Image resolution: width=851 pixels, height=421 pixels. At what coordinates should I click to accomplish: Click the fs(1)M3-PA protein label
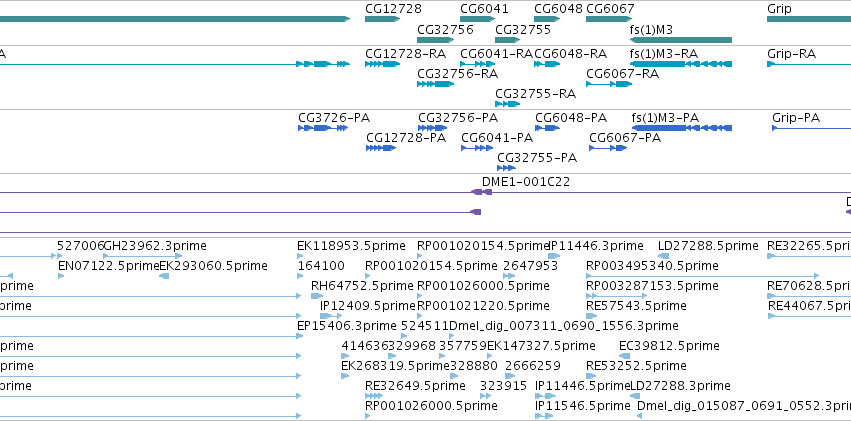tap(665, 118)
